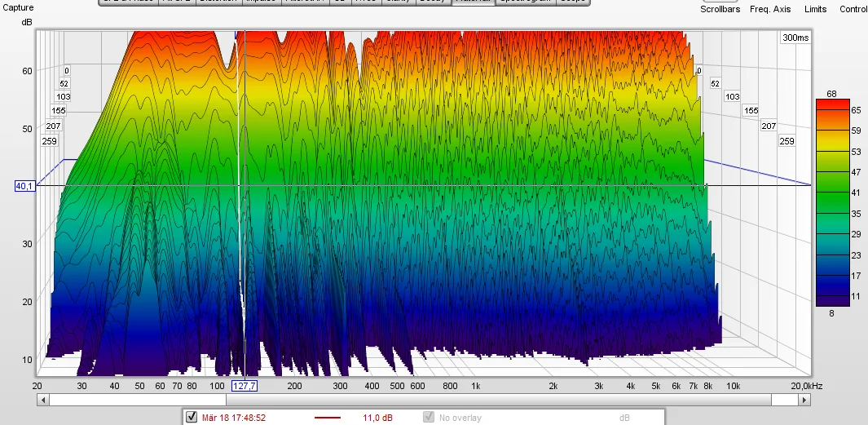Toggle the No overlay checkbox
The image size is (868, 425).
point(429,417)
